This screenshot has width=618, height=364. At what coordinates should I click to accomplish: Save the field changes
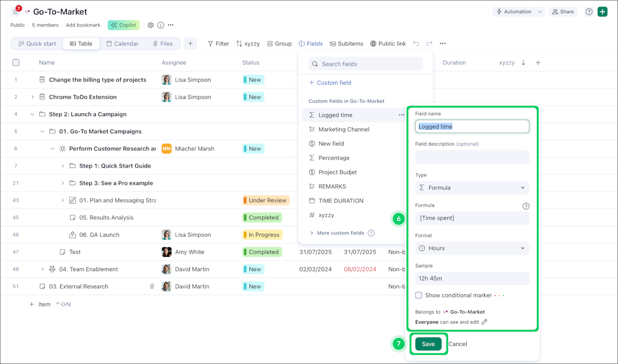(428, 344)
